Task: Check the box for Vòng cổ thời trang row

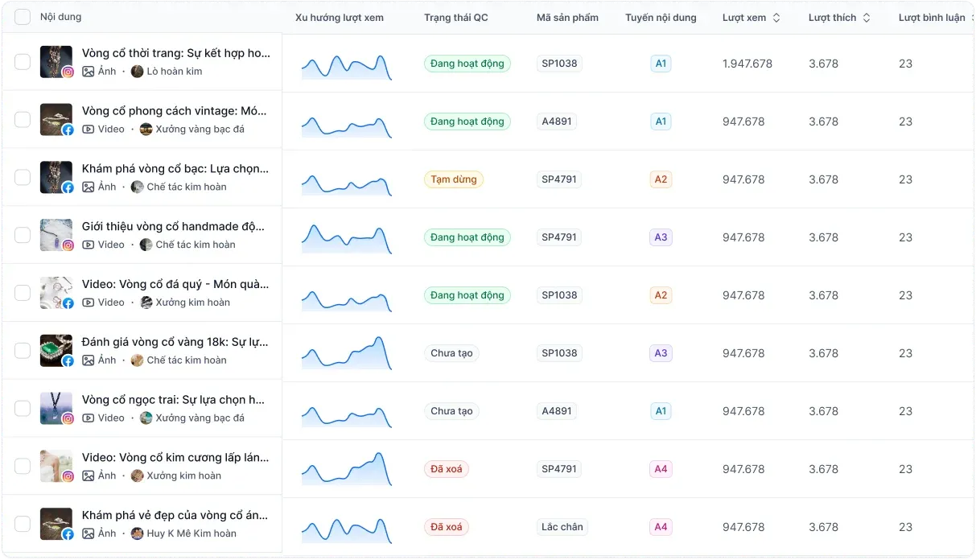Action: 23,62
